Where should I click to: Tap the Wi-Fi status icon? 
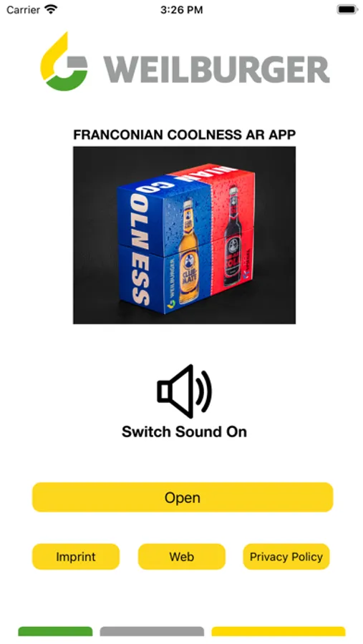(x=52, y=9)
